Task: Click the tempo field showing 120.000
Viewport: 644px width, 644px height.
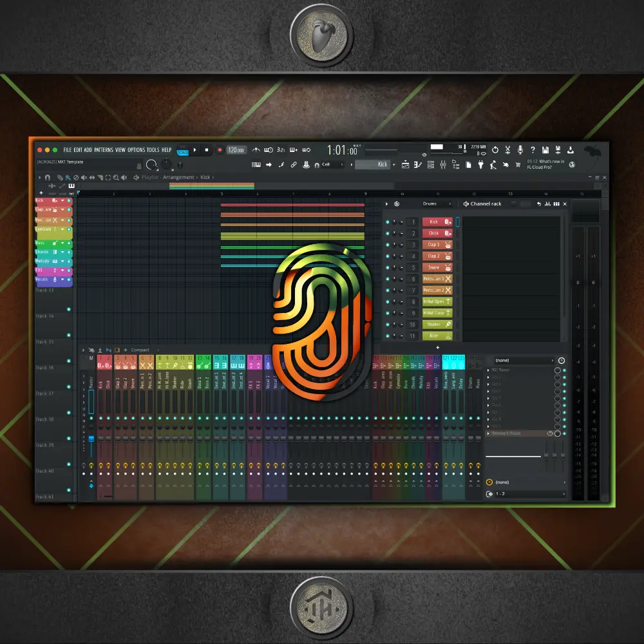Action: pos(236,150)
